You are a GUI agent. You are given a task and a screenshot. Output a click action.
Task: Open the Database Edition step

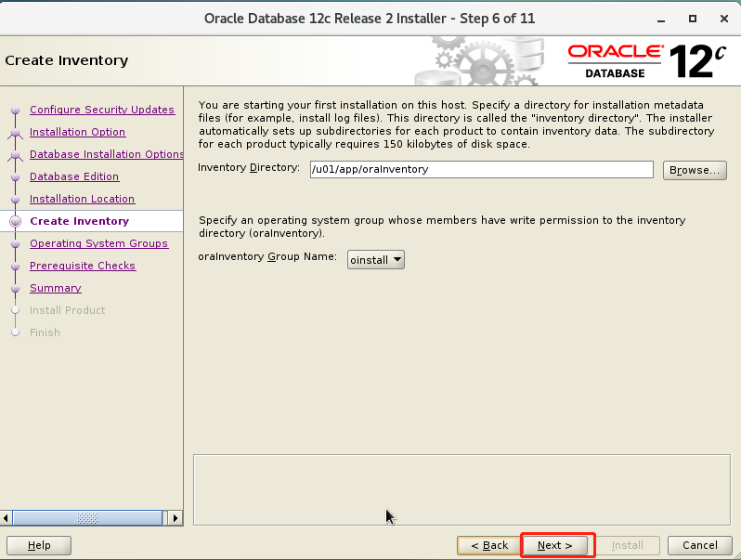click(74, 176)
